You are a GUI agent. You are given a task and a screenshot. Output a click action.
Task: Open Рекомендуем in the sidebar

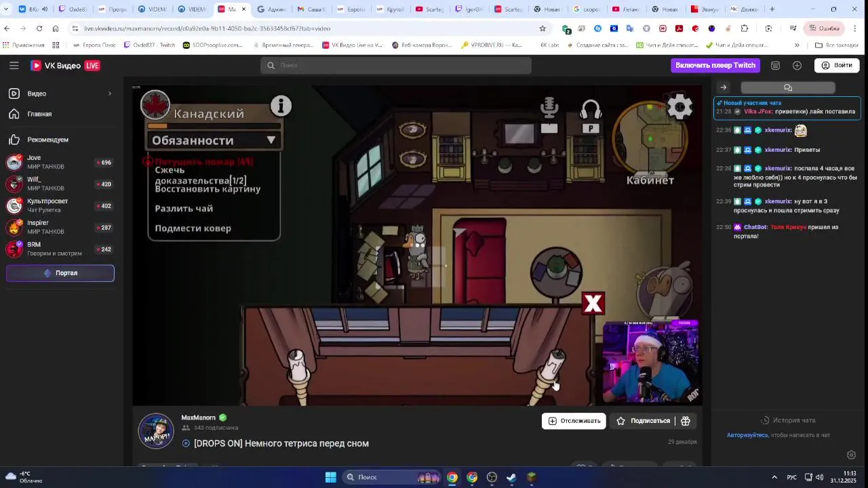click(47, 140)
